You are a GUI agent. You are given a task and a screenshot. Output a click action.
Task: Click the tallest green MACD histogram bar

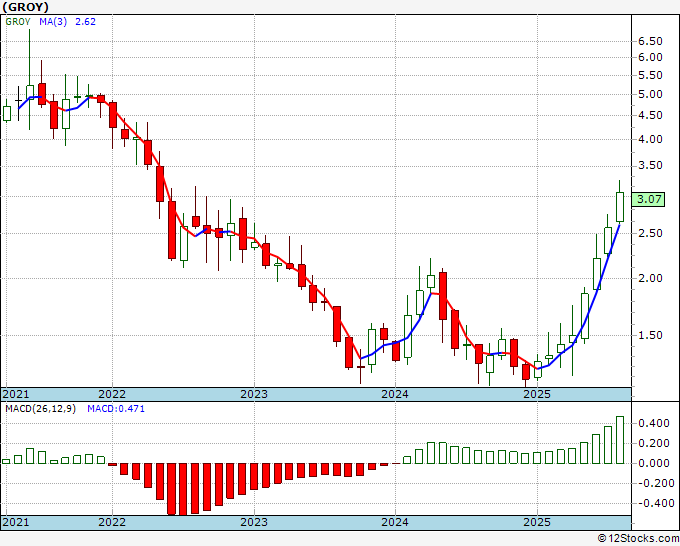(620, 440)
